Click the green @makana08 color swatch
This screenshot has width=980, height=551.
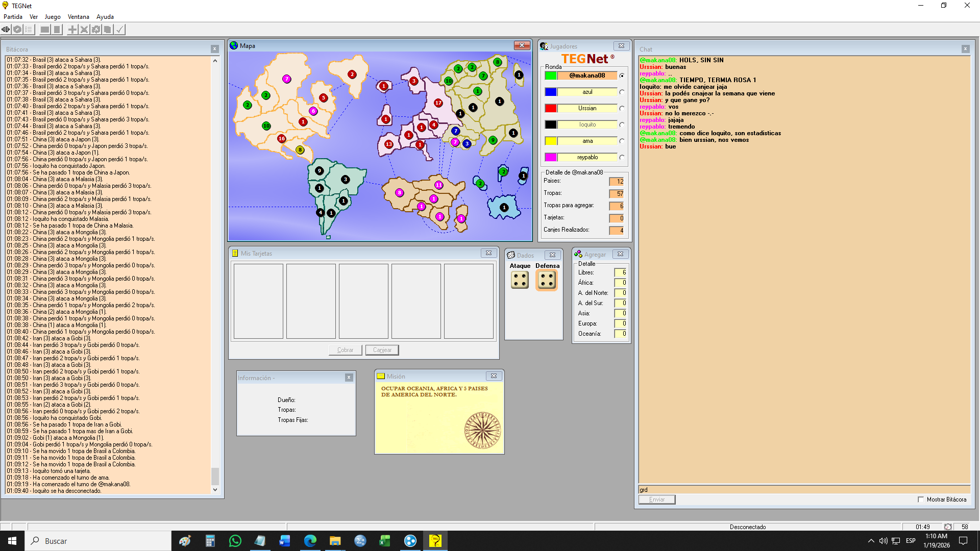click(x=550, y=76)
